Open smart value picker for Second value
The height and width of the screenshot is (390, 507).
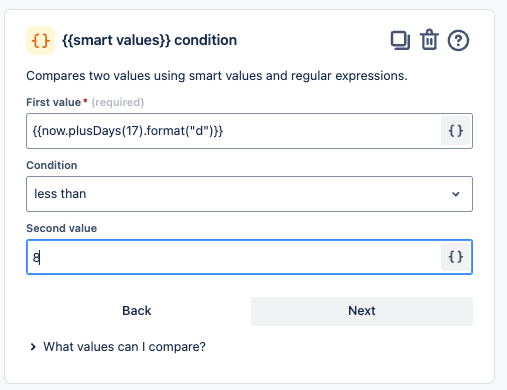point(455,257)
